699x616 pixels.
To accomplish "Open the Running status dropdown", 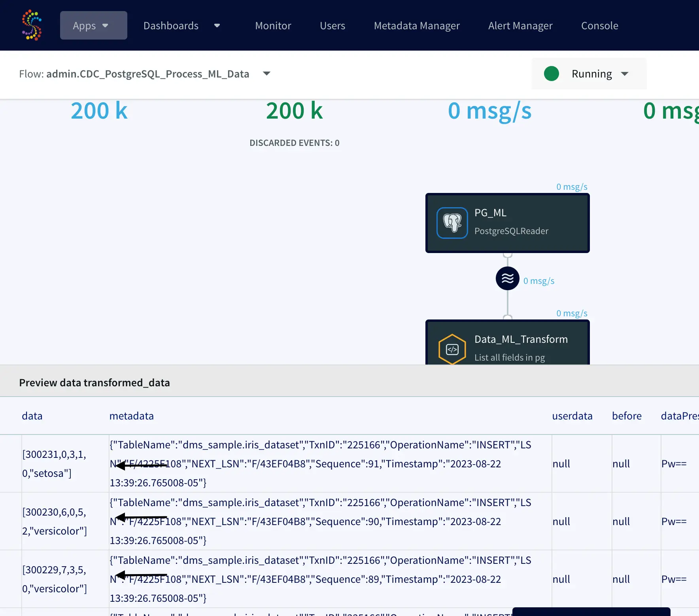I will tap(624, 74).
